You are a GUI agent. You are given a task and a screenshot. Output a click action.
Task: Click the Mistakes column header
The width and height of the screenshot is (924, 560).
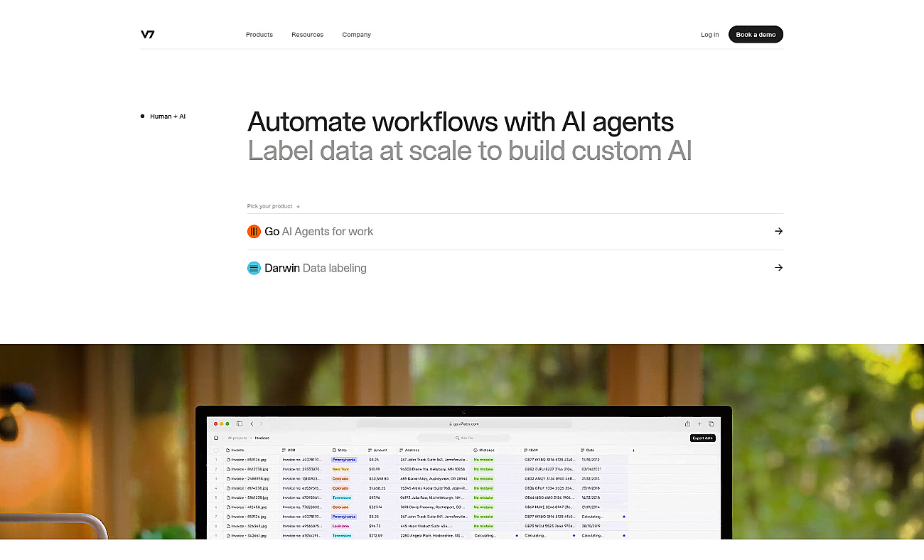(x=484, y=451)
